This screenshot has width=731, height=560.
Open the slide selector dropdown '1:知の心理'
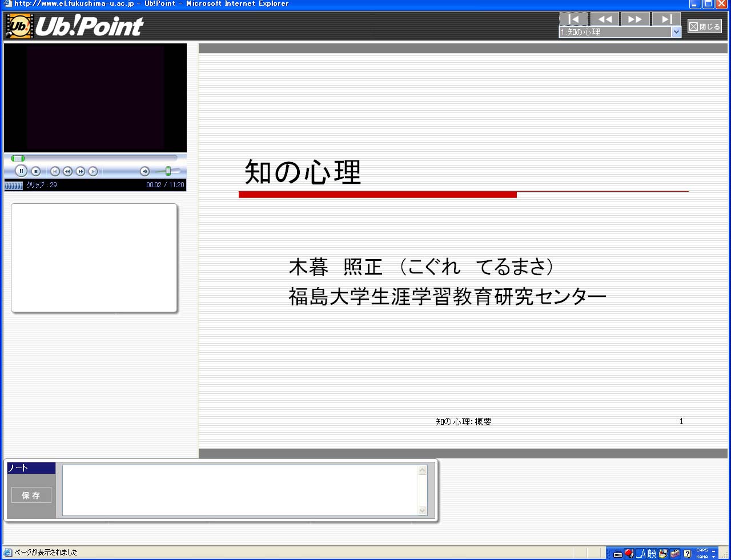click(620, 32)
